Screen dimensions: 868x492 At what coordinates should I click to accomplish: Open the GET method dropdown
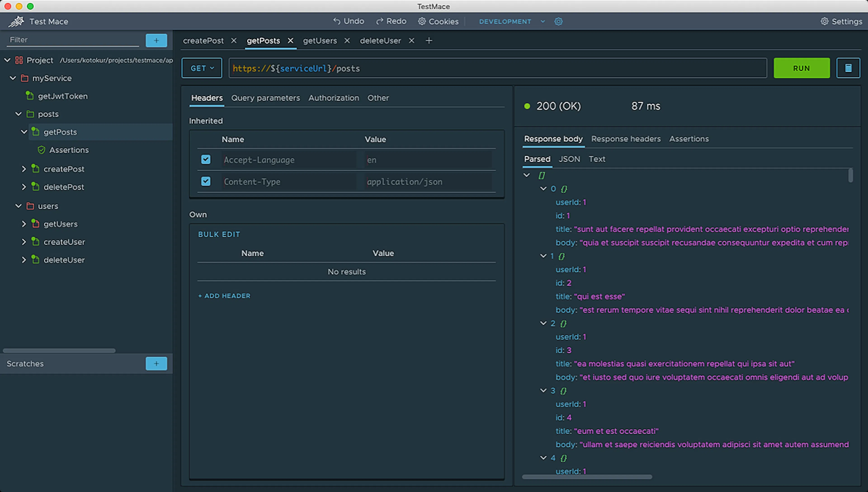(x=202, y=68)
